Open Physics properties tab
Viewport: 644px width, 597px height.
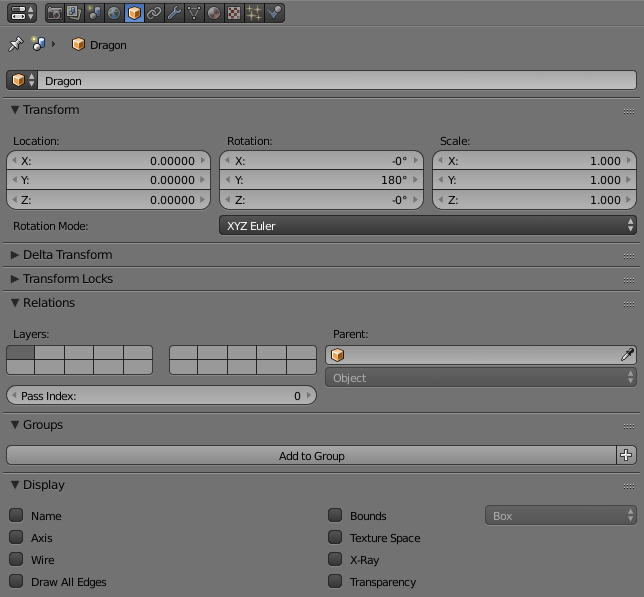(274, 13)
